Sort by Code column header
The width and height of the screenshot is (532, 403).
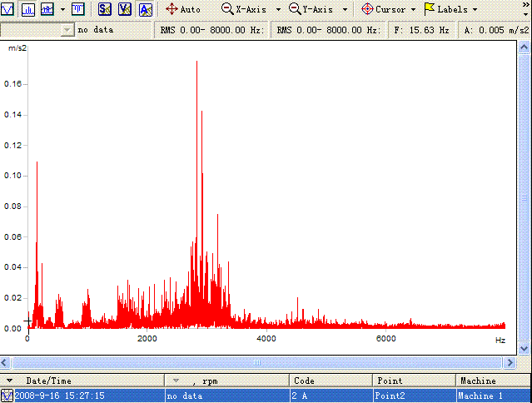pos(331,381)
